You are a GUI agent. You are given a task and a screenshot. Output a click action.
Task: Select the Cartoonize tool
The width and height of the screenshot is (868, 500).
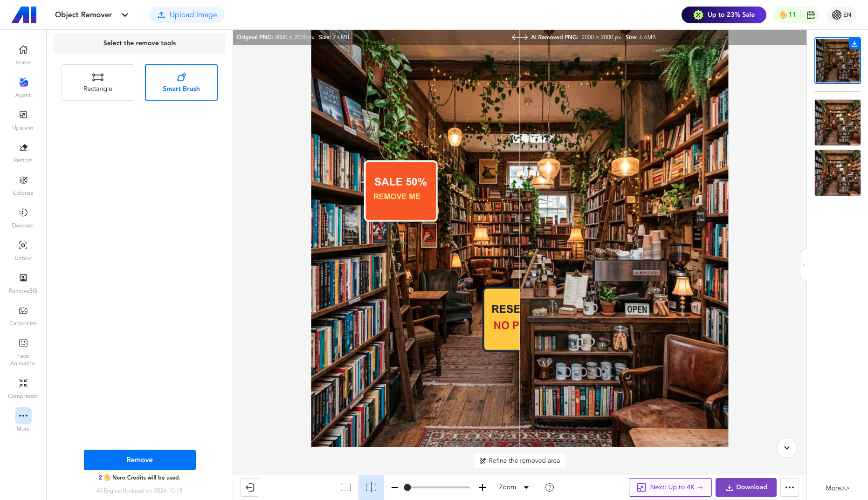coord(23,316)
